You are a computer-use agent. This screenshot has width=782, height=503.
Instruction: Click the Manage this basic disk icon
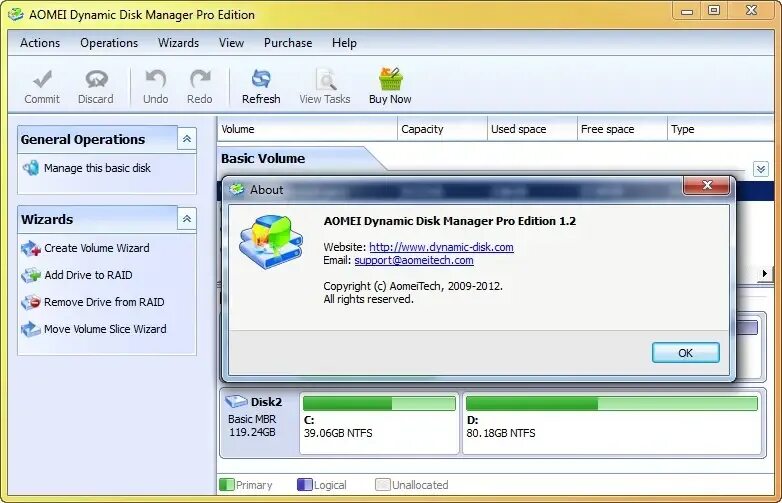(31, 168)
